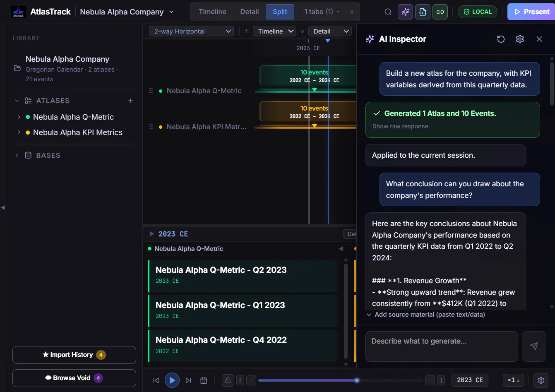Screen dimensions: 555x392
Task: Play the timeline animation
Action: point(172,380)
